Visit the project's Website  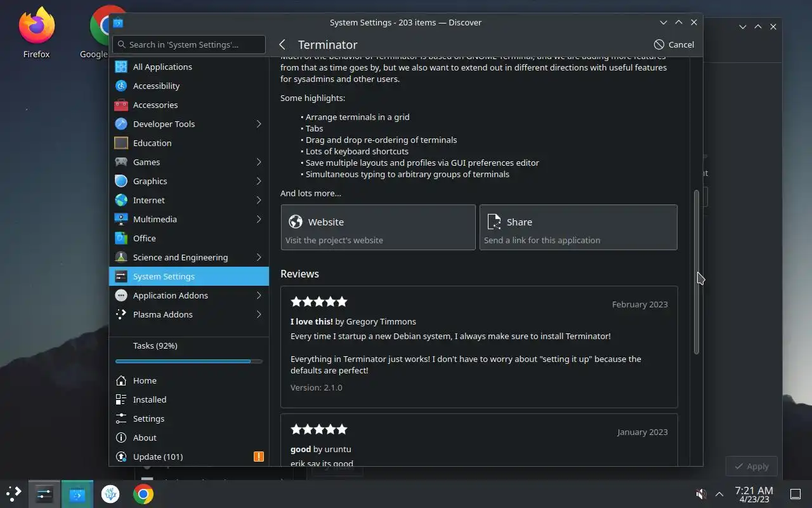[x=378, y=227]
